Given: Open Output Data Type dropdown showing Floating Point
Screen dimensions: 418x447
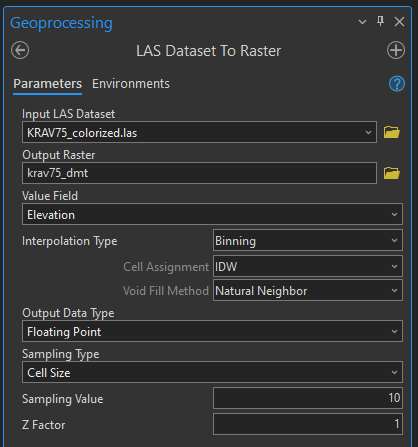Looking at the screenshot, I should pos(212,331).
